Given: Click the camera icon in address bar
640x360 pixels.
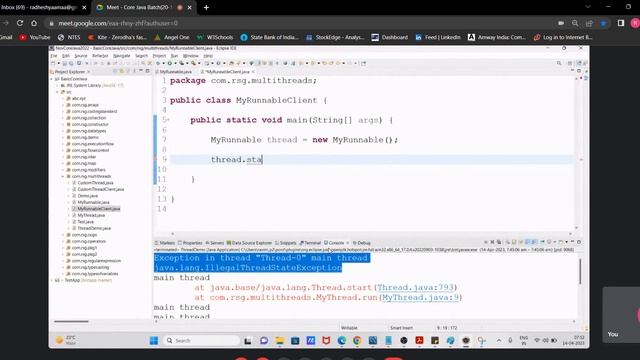Looking at the screenshot, I should pyautogui.click(x=561, y=23).
